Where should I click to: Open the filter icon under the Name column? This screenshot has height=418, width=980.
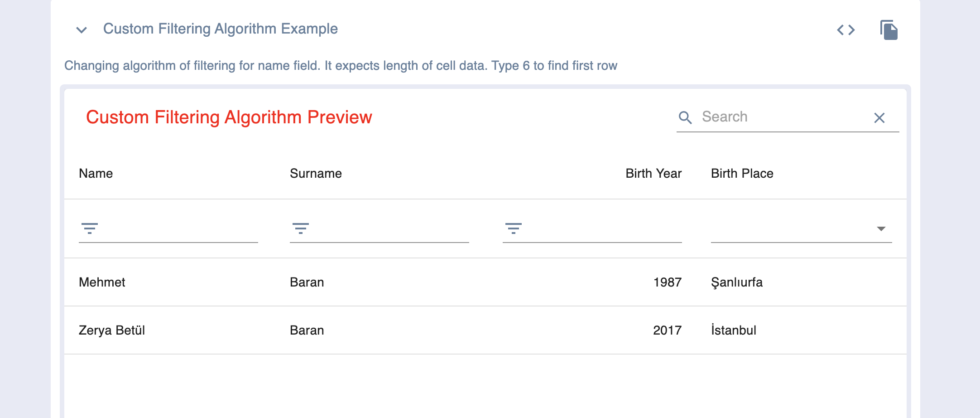pos(89,228)
